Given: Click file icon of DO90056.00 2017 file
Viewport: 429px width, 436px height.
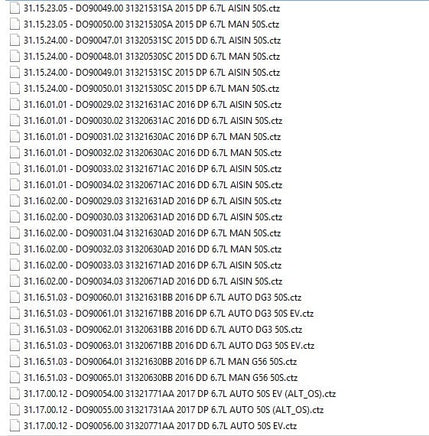Looking at the screenshot, I should pos(15,426).
